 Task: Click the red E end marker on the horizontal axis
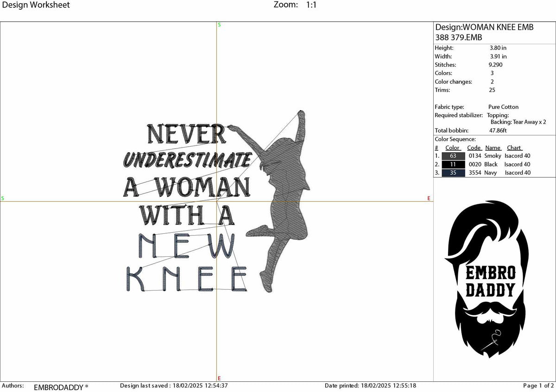click(429, 199)
